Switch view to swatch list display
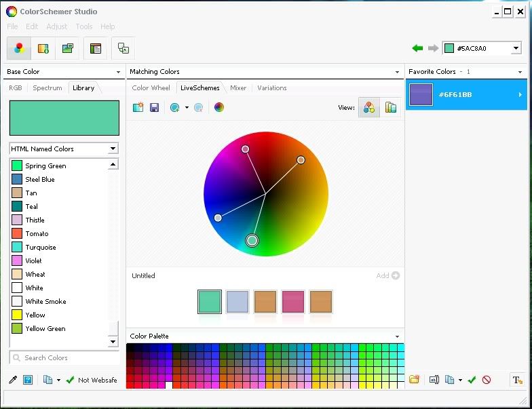This screenshot has width=532, height=409. point(391,107)
